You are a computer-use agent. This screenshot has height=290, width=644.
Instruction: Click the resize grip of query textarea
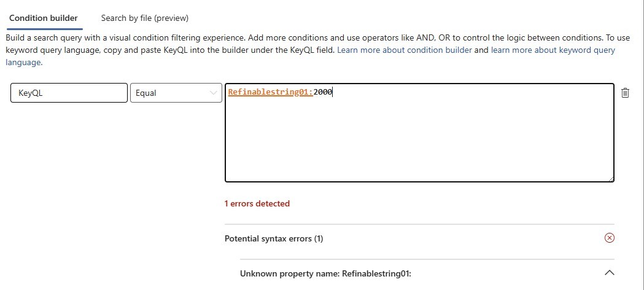[x=610, y=178]
